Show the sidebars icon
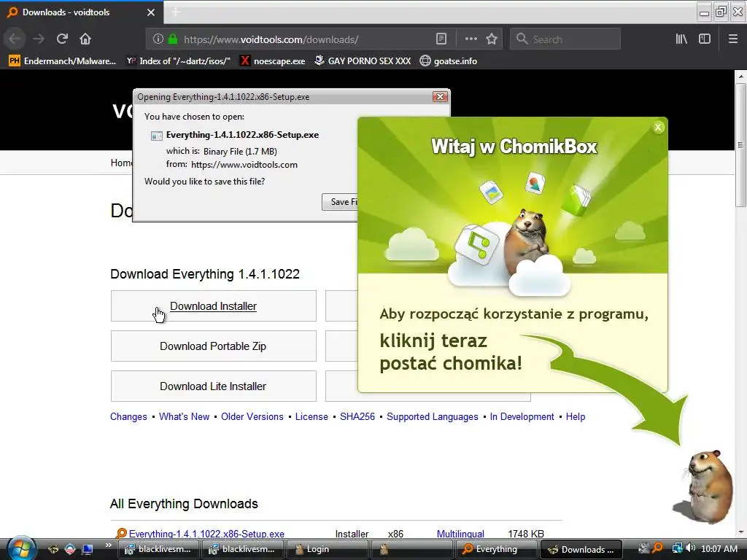The image size is (747, 560). coord(705,39)
